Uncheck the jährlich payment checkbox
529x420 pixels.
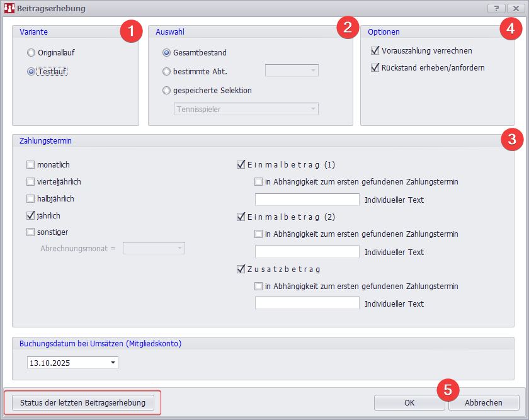click(31, 215)
